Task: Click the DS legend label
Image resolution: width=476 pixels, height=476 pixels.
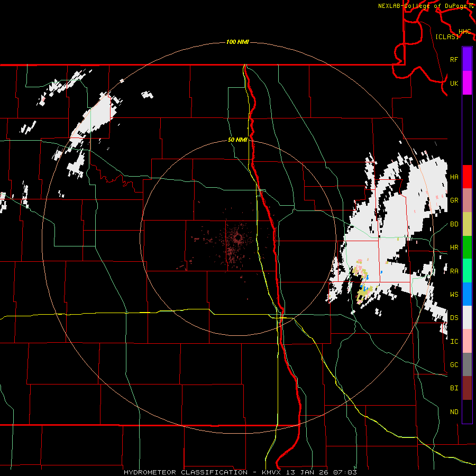Action: [454, 317]
